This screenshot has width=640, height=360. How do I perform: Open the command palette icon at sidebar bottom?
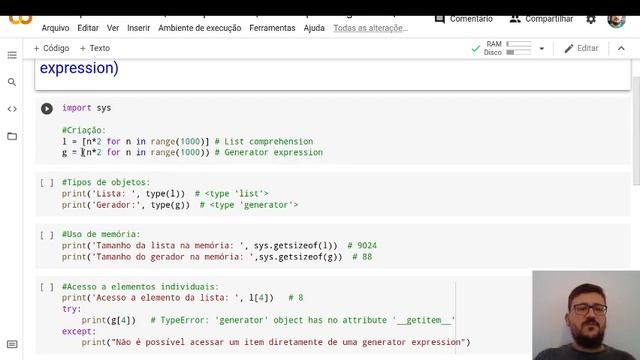click(x=12, y=344)
